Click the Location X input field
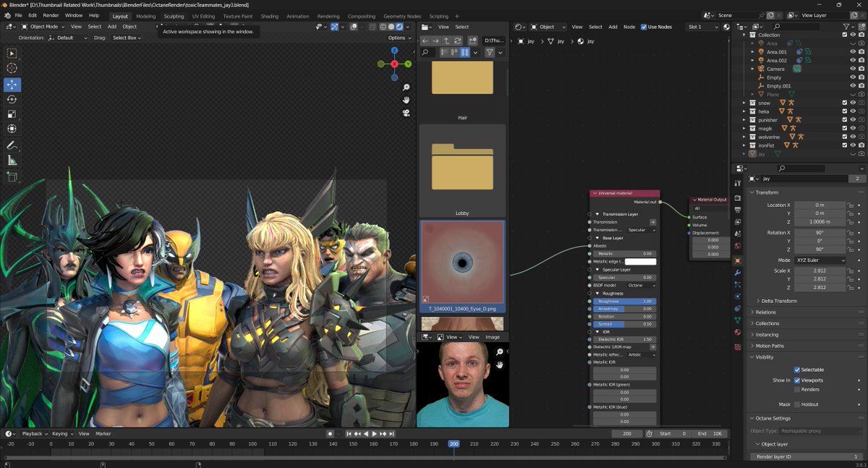This screenshot has height=468, width=868. click(x=820, y=205)
